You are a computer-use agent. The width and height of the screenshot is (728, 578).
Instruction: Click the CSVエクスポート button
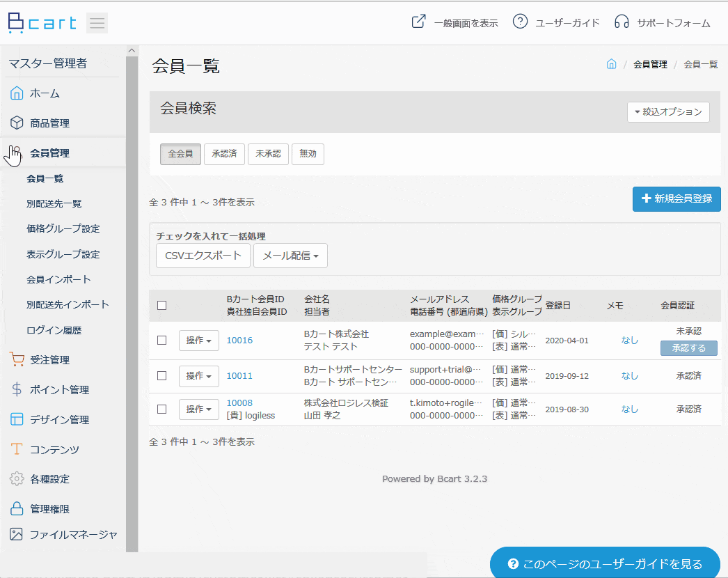(x=203, y=256)
